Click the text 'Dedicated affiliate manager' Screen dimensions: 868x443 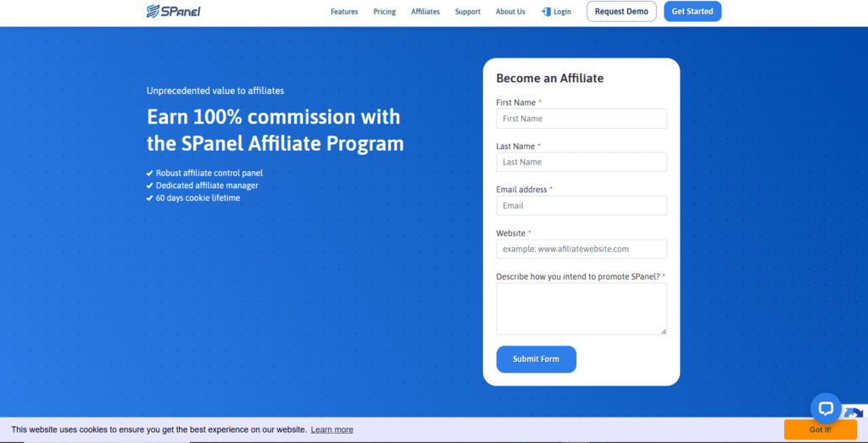[x=207, y=186]
